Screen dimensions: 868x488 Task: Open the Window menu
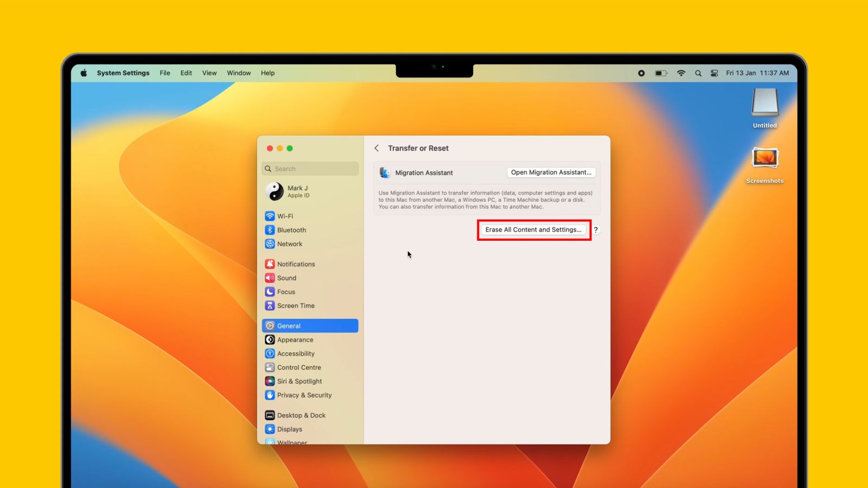click(239, 73)
